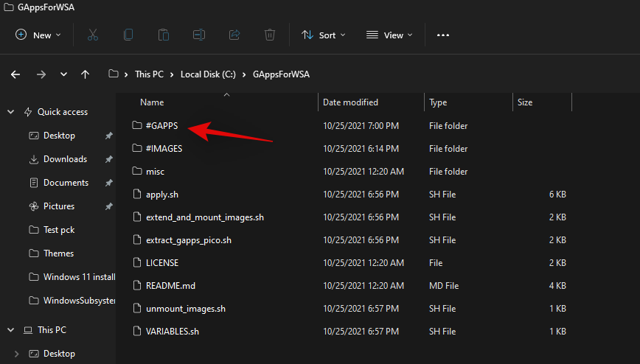This screenshot has width=640, height=364.
Task: Show recent locations dropdown chevron
Action: [x=63, y=74]
